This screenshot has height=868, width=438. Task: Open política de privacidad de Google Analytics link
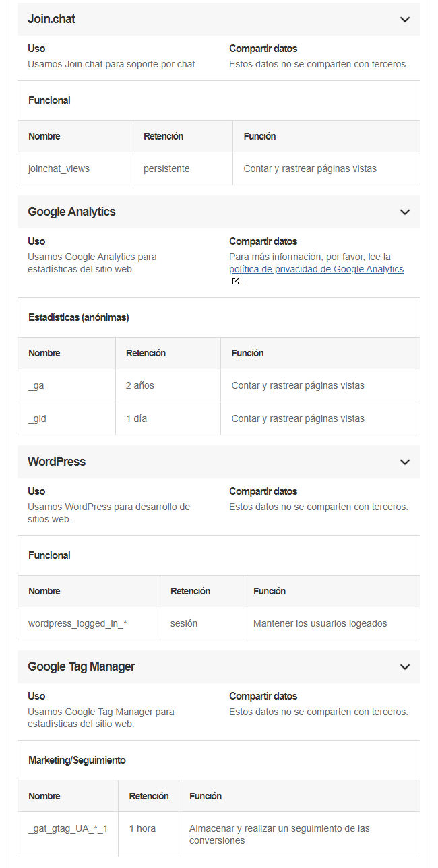(316, 269)
